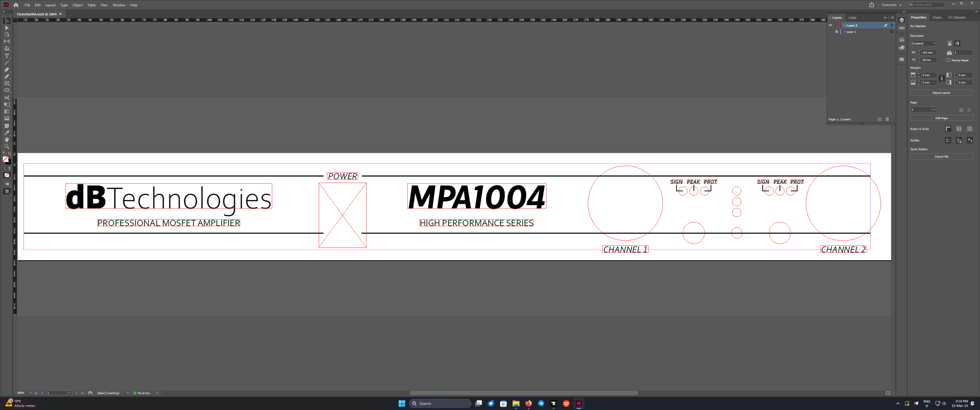This screenshot has width=980, height=410.
Task: Toggle lock guides button
Action: 959,140
